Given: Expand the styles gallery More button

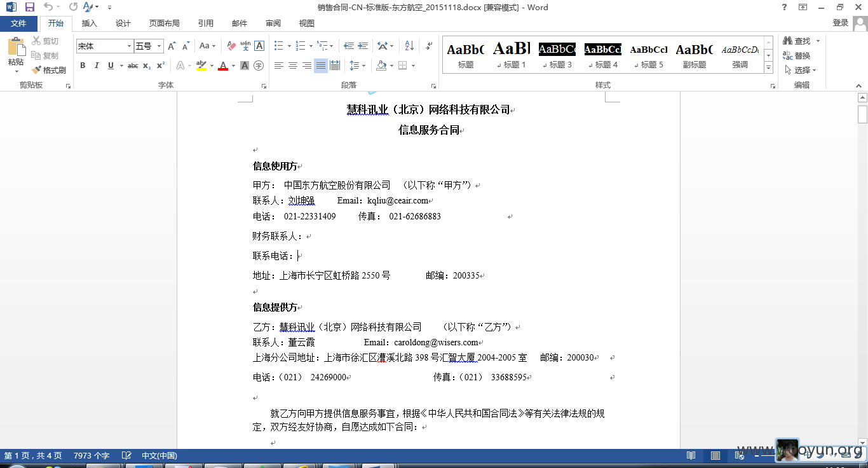Looking at the screenshot, I should (x=768, y=67).
